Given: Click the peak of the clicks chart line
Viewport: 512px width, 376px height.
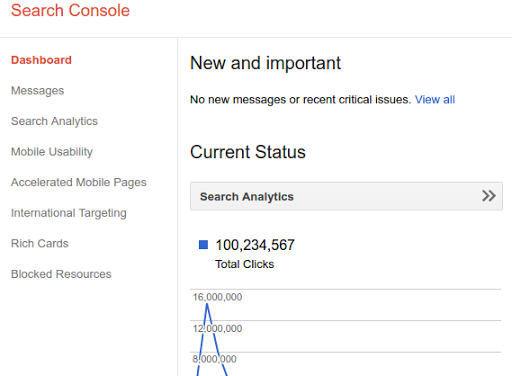Looking at the screenshot, I should tap(207, 304).
